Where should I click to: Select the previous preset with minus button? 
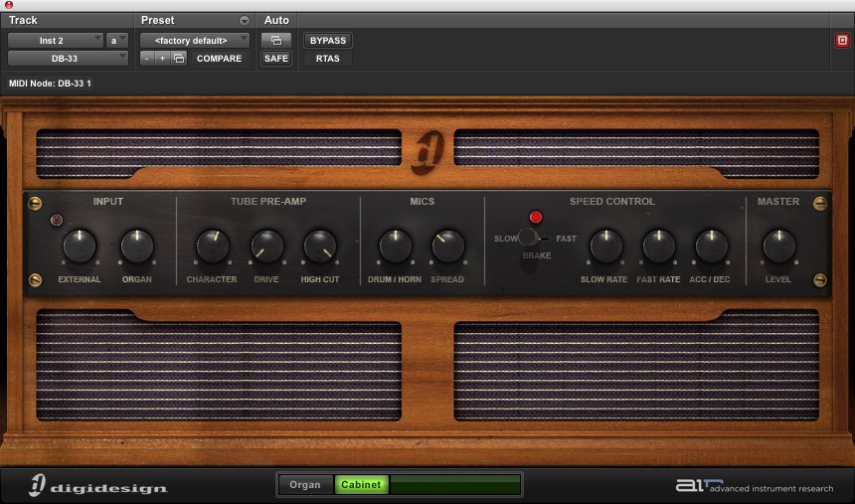(x=147, y=59)
